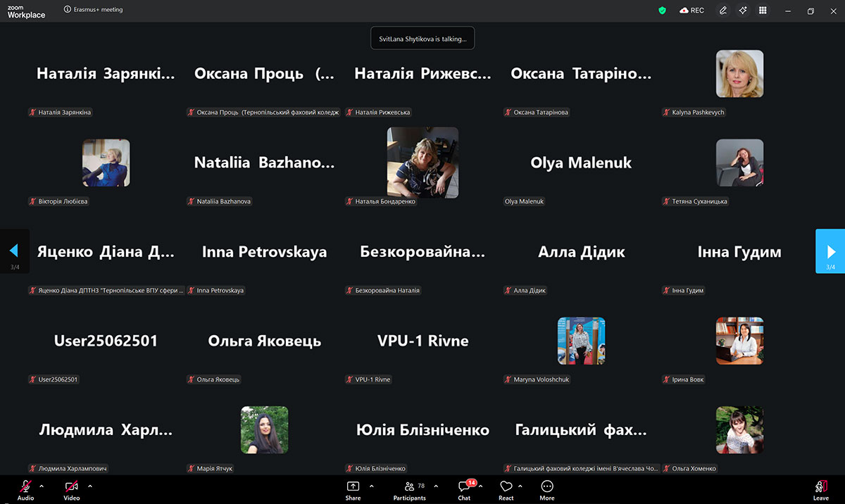Open the Share screen icon

353,486
